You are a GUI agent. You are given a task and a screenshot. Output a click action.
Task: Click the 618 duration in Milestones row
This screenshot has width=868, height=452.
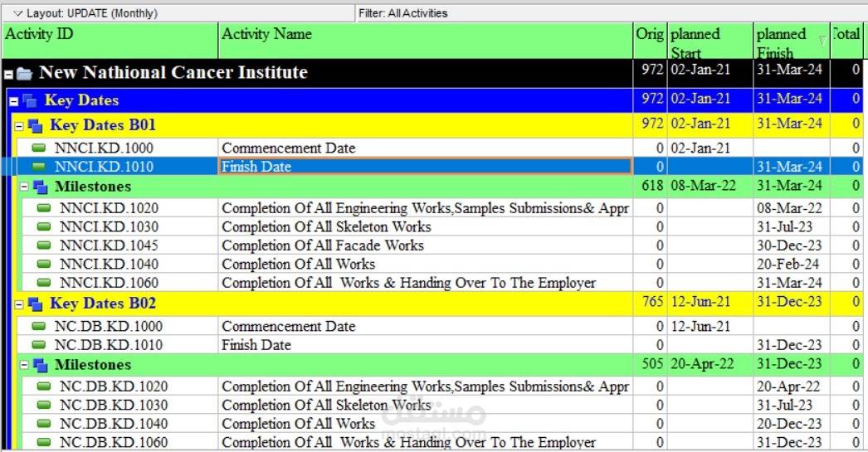click(x=653, y=186)
